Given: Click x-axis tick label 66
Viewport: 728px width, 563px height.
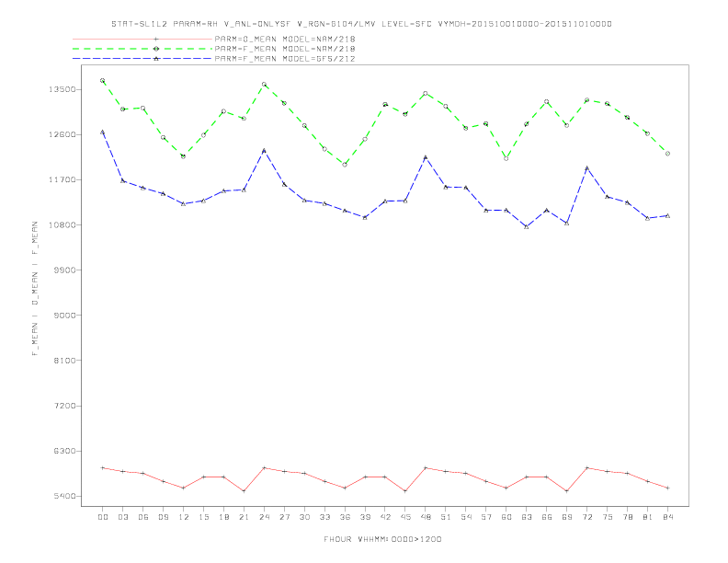Looking at the screenshot, I should point(547,517).
